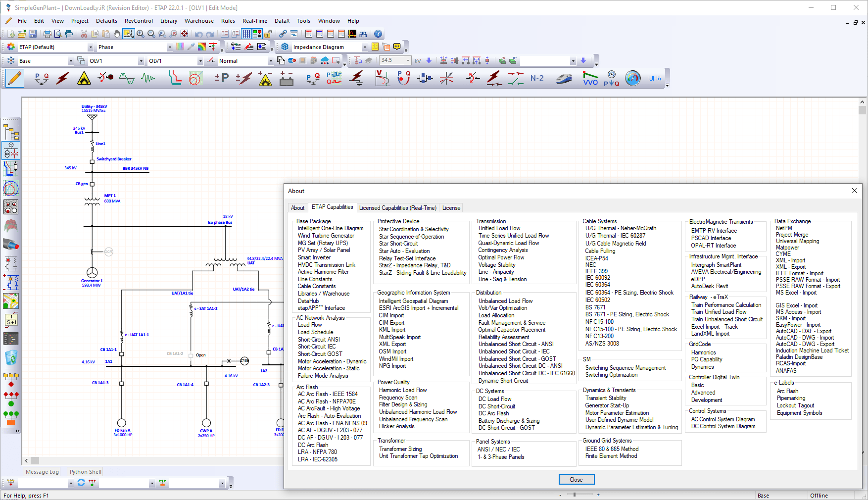Open Arc Flash analysis mode icon

click(x=84, y=78)
